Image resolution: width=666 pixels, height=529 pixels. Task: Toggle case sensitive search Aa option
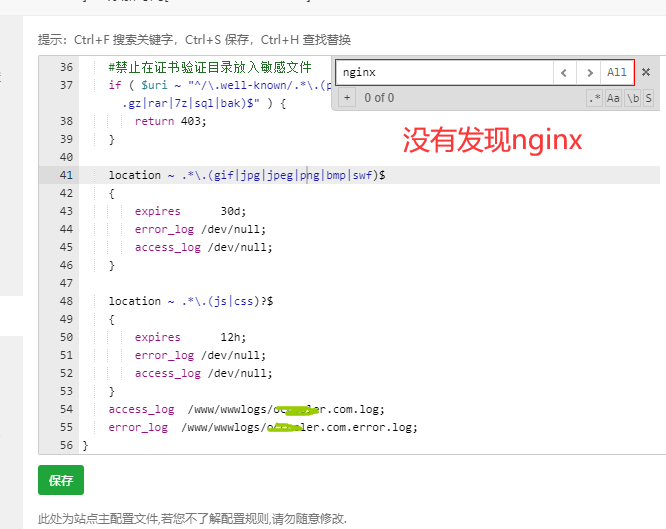click(613, 98)
